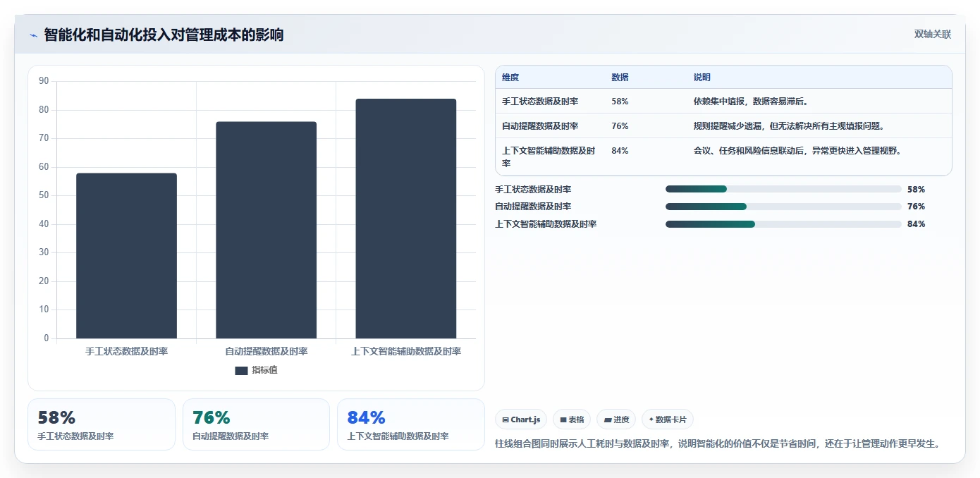Click the y-axis tick label 50
Screen dimensions: 980x478
44,195
